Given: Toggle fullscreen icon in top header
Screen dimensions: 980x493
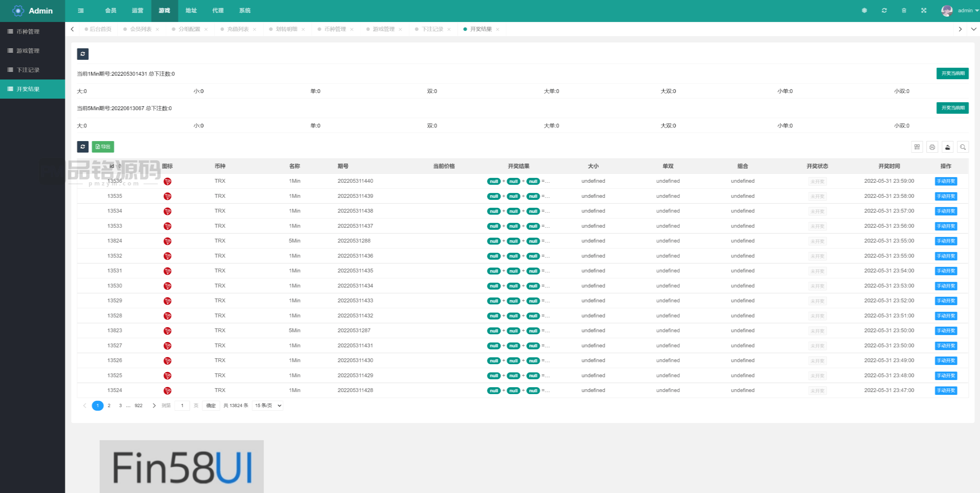Looking at the screenshot, I should pyautogui.click(x=924, y=11).
